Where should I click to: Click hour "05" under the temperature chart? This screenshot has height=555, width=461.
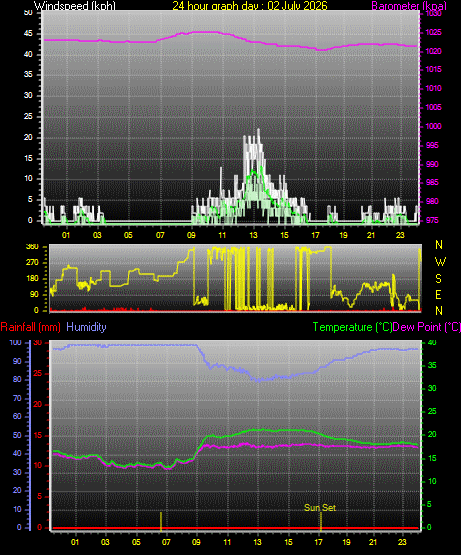pyautogui.click(x=136, y=542)
